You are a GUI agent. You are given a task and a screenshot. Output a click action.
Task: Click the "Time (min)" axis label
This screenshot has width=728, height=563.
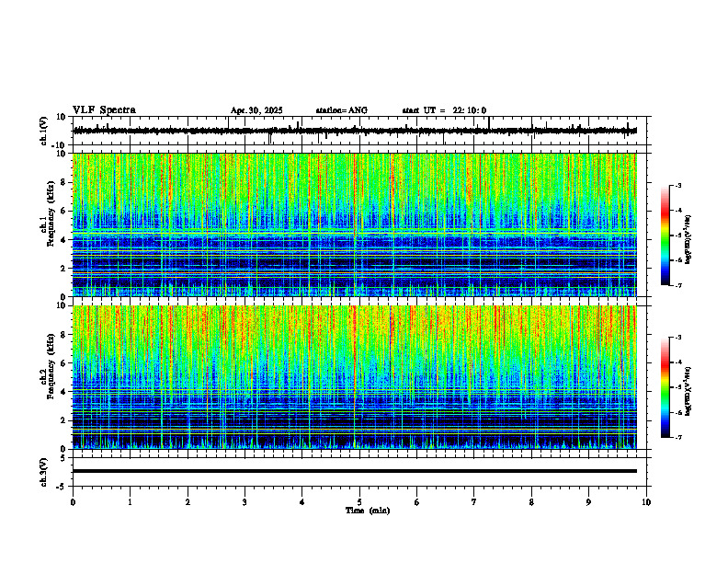coord(368,511)
